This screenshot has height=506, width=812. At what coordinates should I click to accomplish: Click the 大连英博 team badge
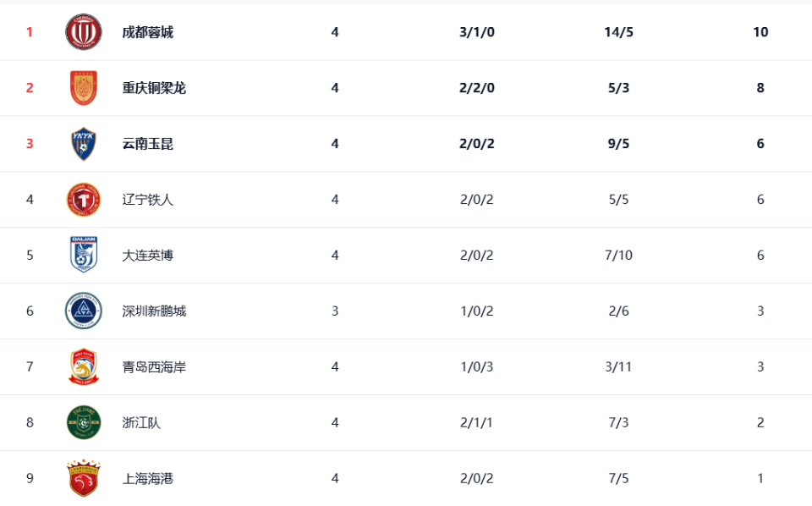point(84,255)
